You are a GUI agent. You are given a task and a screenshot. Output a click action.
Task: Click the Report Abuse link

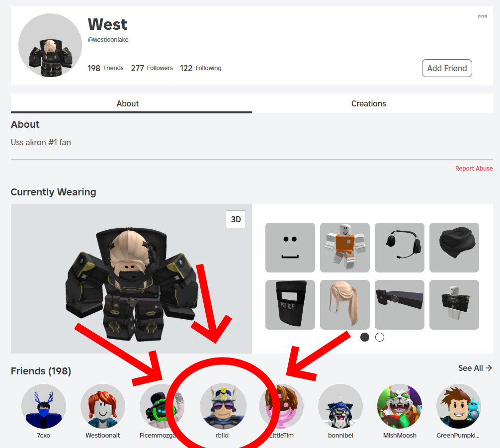coord(474,168)
